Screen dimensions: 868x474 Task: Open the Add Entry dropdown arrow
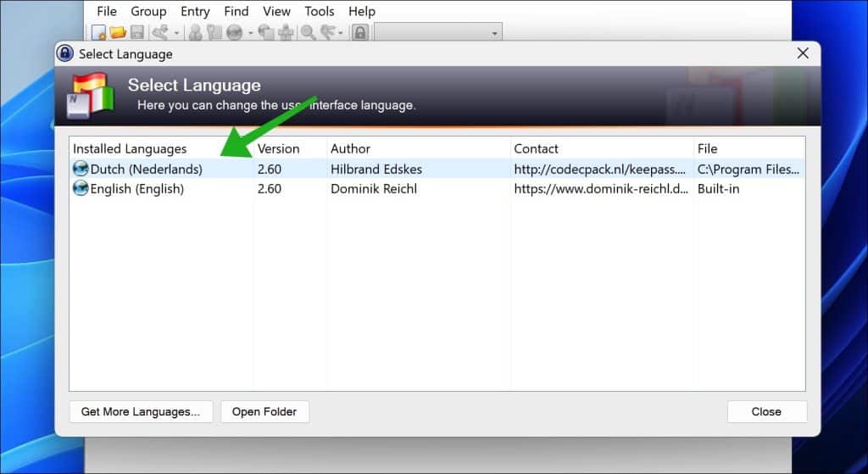tap(176, 33)
